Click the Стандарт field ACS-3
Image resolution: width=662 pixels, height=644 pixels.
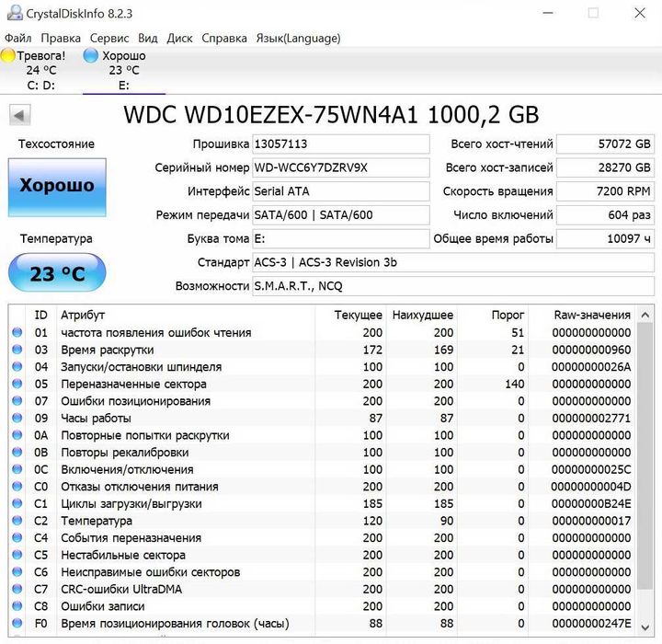click(x=453, y=262)
